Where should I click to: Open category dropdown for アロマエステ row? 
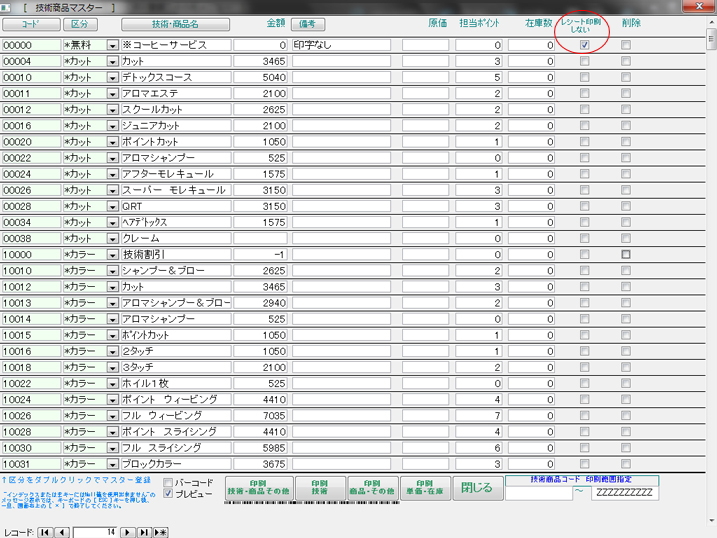112,94
